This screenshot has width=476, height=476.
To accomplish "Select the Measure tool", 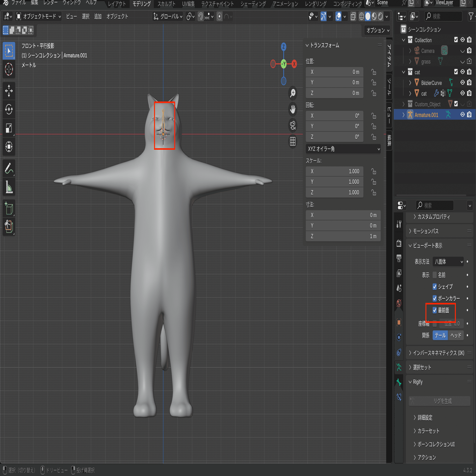I will (9, 187).
